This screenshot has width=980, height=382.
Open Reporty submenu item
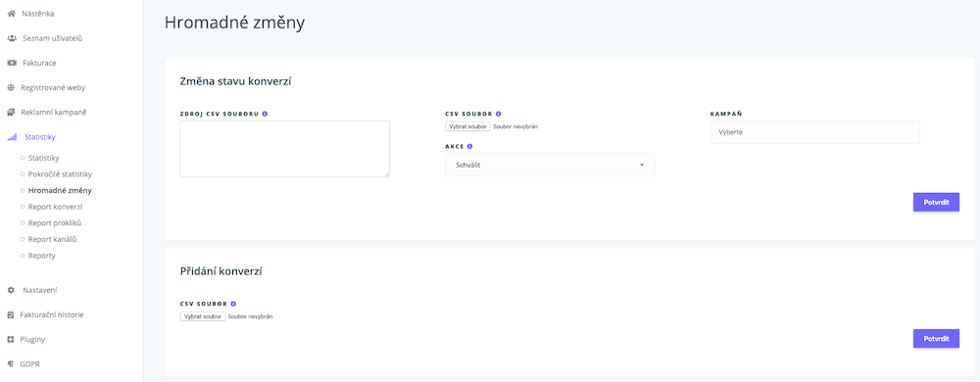[42, 256]
